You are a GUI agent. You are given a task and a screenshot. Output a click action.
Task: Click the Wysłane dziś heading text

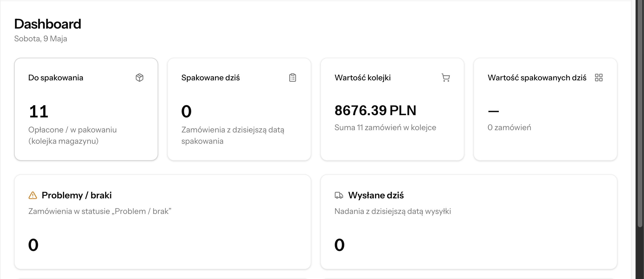point(376,195)
